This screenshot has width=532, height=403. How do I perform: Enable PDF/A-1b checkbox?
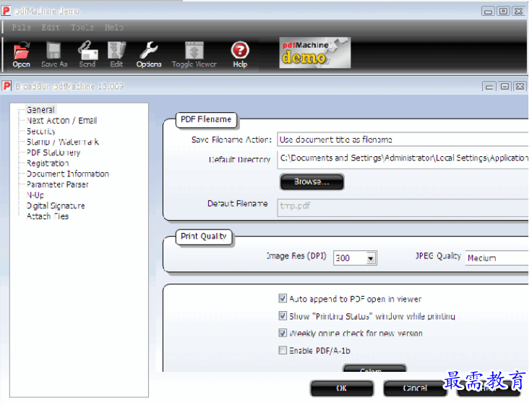point(283,350)
